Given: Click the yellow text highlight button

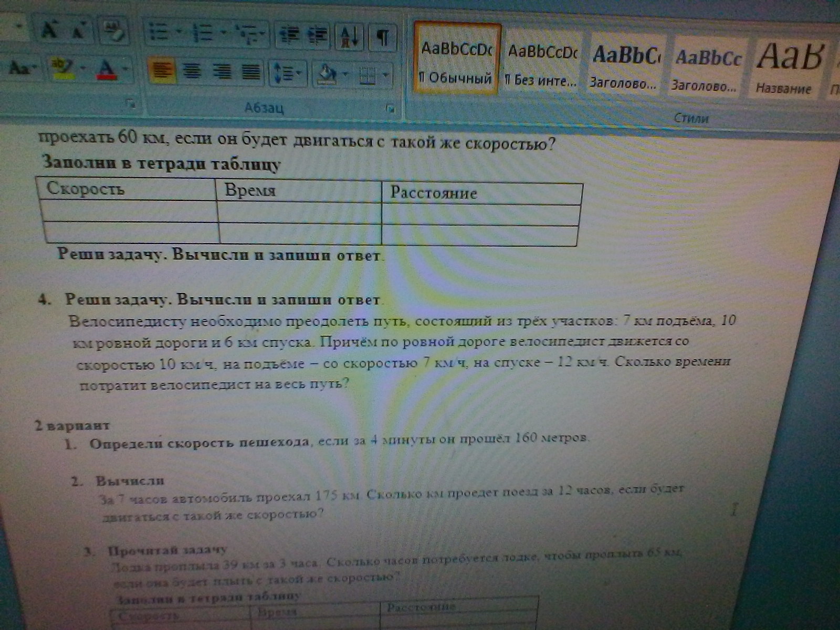Looking at the screenshot, I should point(64,68).
